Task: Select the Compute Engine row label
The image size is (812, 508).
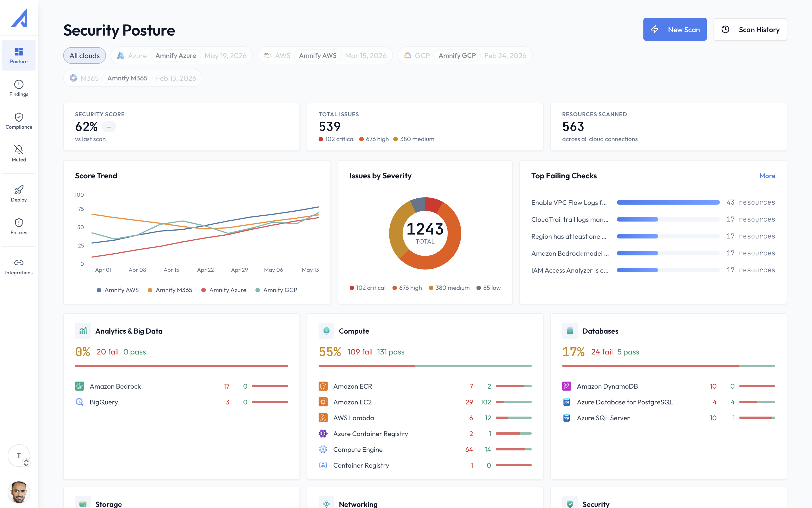Action: tap(358, 449)
